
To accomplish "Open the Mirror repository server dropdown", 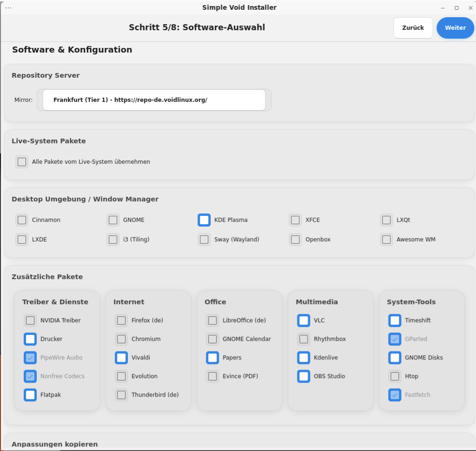I will (x=154, y=100).
